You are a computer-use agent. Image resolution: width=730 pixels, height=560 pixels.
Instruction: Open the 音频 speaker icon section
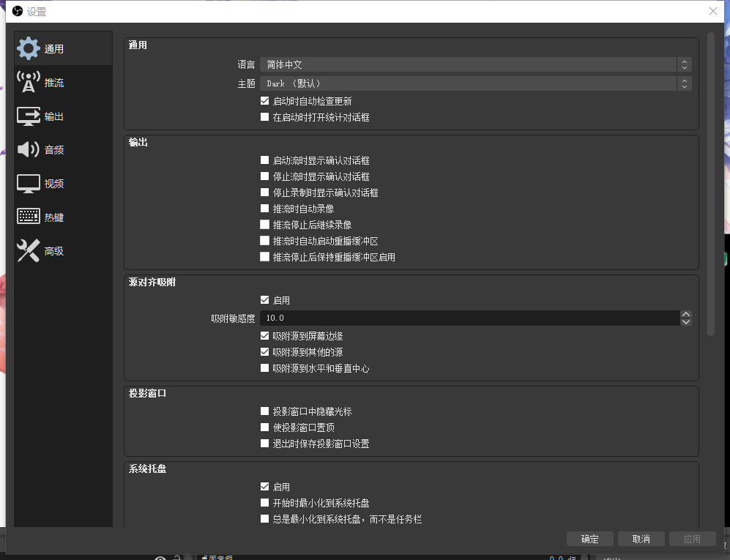click(x=29, y=149)
